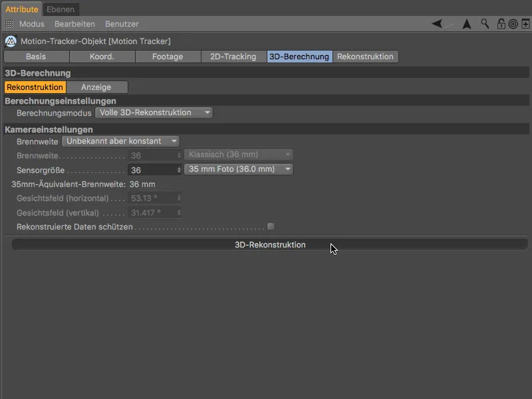This screenshot has width=532, height=399.
Task: Select the 3D-Berechnung tab
Action: click(x=299, y=57)
